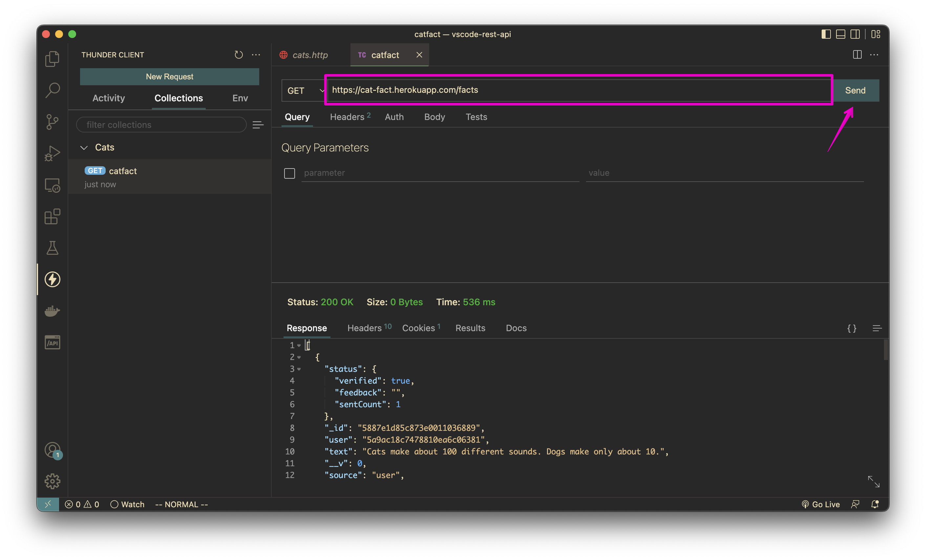Screen dimensions: 926x560
Task: Open the Tests tab
Action: click(x=476, y=117)
